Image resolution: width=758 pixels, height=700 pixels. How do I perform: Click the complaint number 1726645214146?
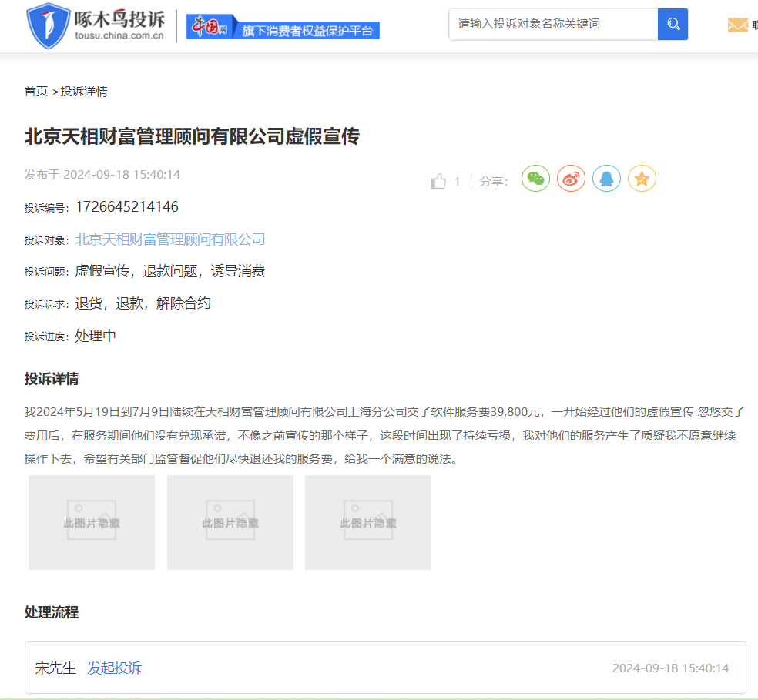click(126, 207)
